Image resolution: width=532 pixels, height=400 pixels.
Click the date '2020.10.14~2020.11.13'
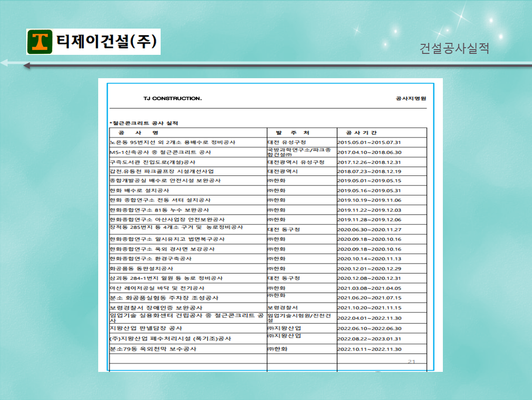click(369, 258)
